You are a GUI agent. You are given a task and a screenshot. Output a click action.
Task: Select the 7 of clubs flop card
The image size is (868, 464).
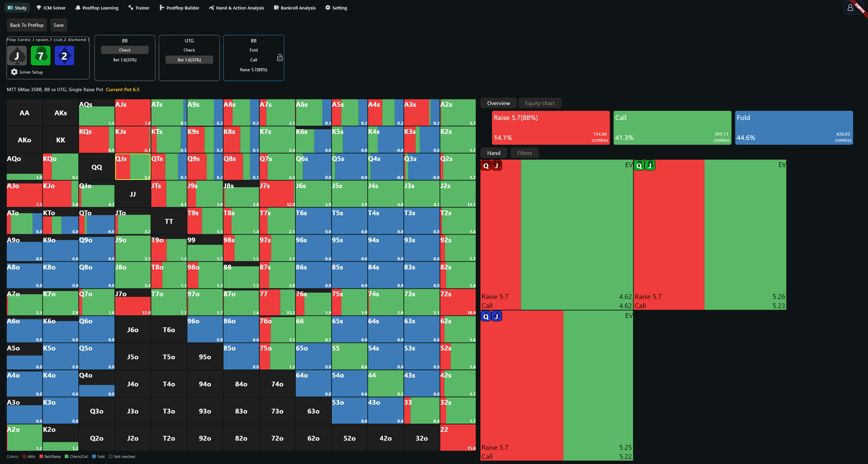pyautogui.click(x=41, y=56)
